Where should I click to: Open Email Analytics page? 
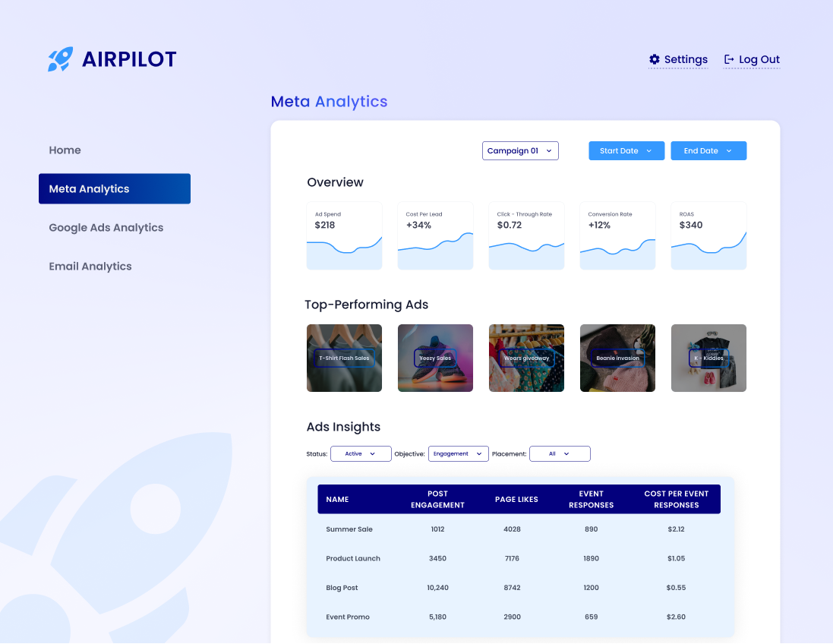pos(90,267)
